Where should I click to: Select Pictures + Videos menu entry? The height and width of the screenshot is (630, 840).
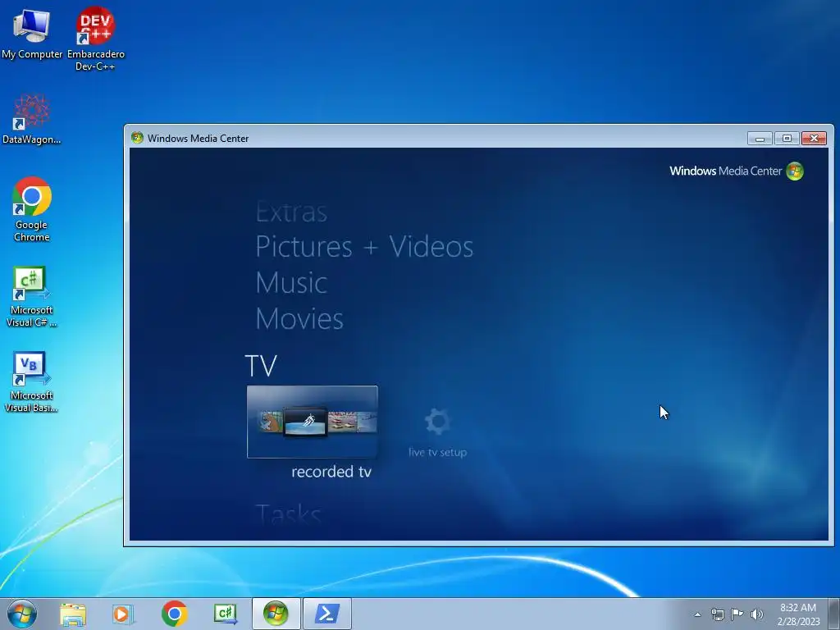pyautogui.click(x=364, y=246)
